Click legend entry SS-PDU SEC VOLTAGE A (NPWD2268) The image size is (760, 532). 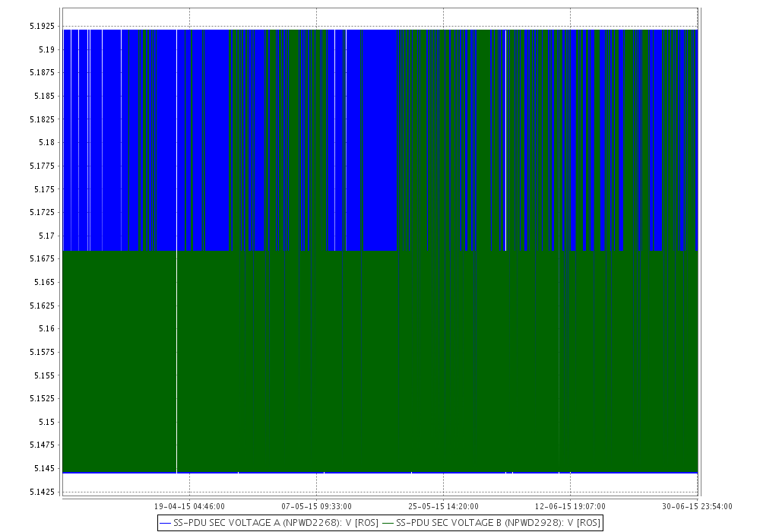[269, 523]
